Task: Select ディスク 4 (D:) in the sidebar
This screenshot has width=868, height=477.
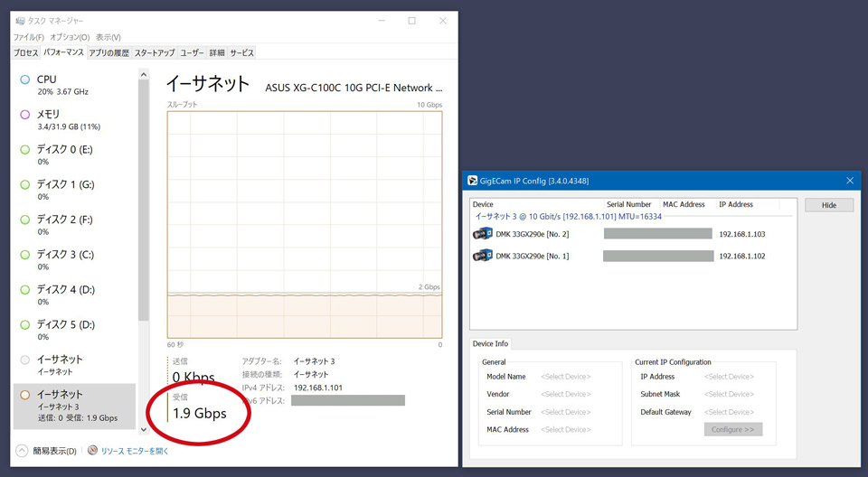Action: 74,295
